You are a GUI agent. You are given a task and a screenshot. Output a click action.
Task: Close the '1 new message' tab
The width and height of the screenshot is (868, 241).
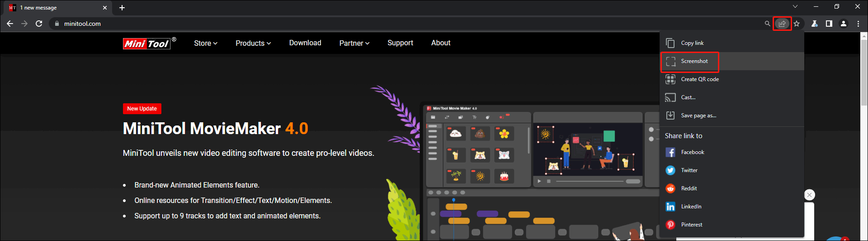[x=105, y=8]
